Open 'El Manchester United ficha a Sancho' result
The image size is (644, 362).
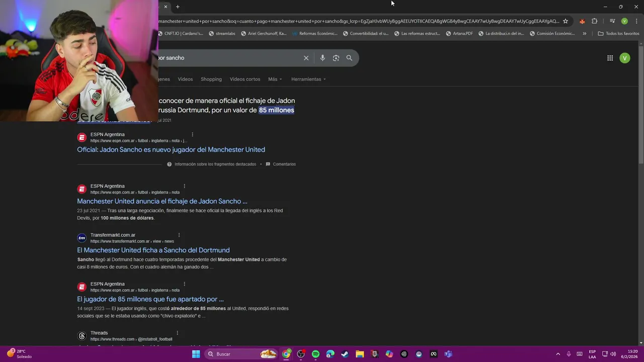point(153,250)
